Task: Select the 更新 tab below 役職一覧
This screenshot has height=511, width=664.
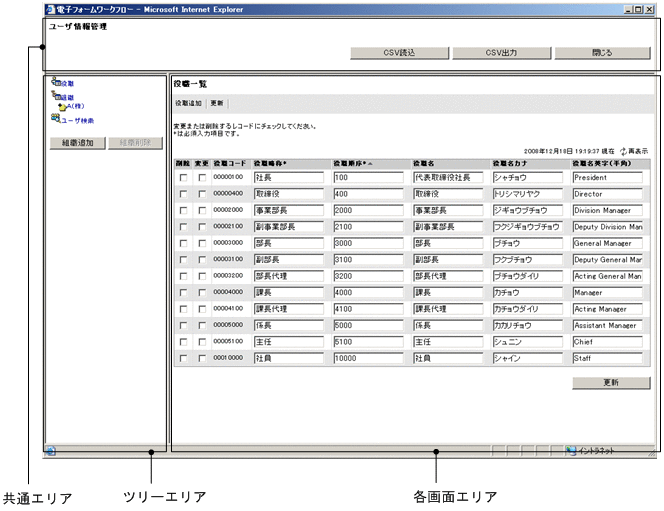Action: (218, 103)
